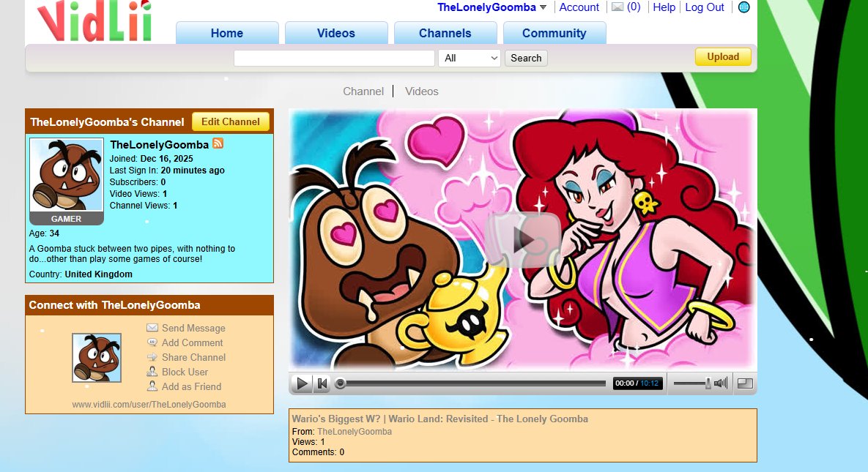868x472 pixels.
Task: Click the Send Message link
Action: click(193, 328)
